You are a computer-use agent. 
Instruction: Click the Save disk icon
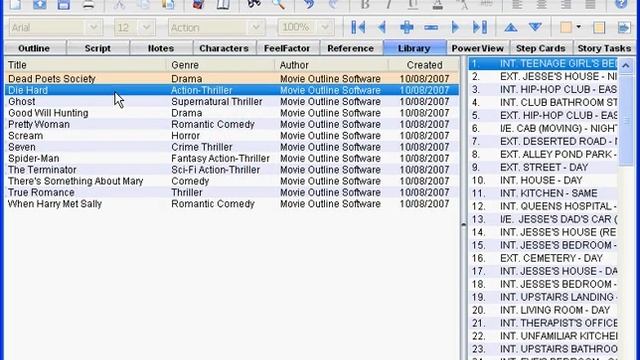pyautogui.click(x=64, y=4)
